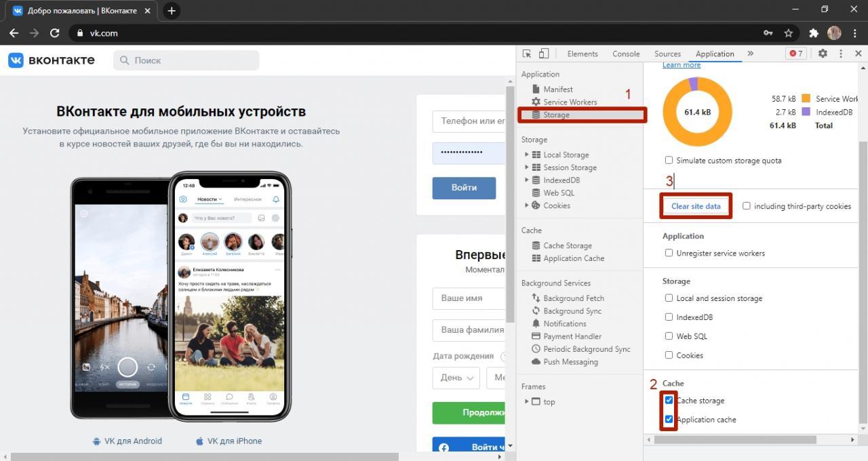Tick the Web SQL checkbox
This screenshot has width=868, height=461.
(x=669, y=336)
